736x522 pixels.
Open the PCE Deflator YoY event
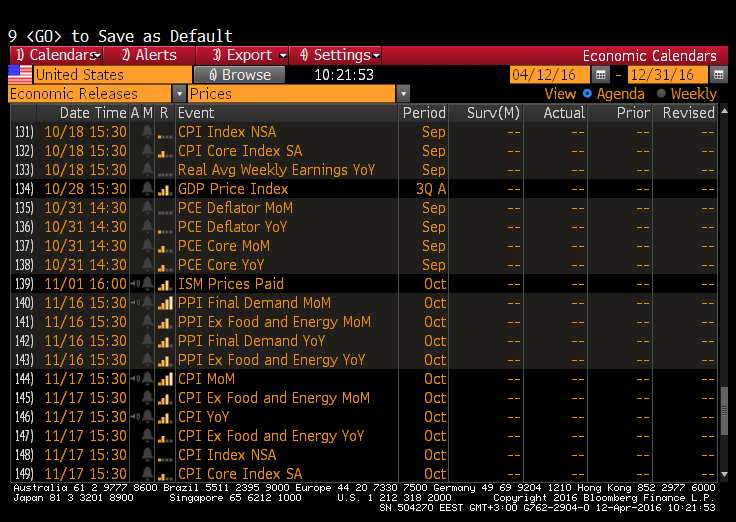tap(232, 227)
